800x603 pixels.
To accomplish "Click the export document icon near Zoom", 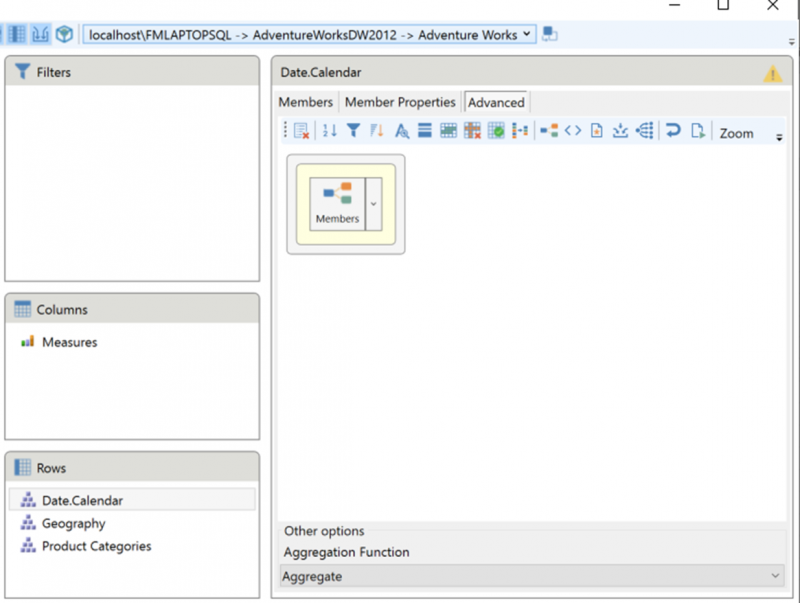I will [698, 130].
